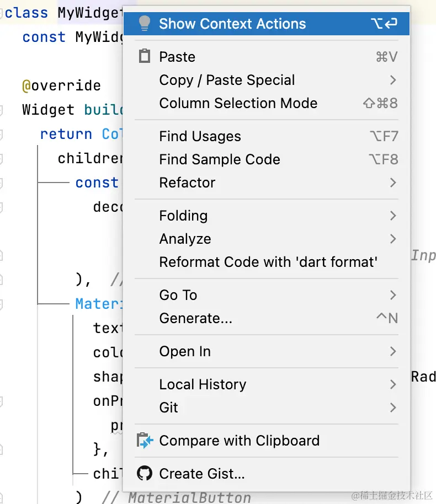Image resolution: width=436 pixels, height=504 pixels.
Task: Expand the Analyze chevron arrow
Action: 393,239
